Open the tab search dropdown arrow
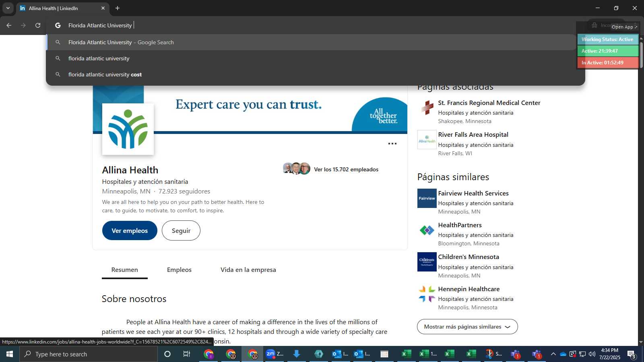The image size is (644, 362). (8, 8)
